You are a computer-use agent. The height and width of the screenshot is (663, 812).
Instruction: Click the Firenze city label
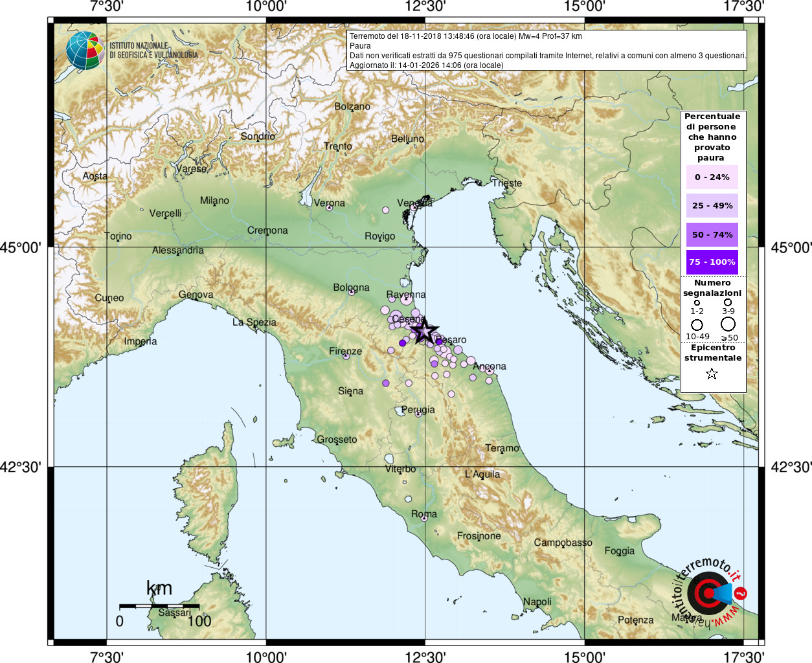[x=346, y=352]
